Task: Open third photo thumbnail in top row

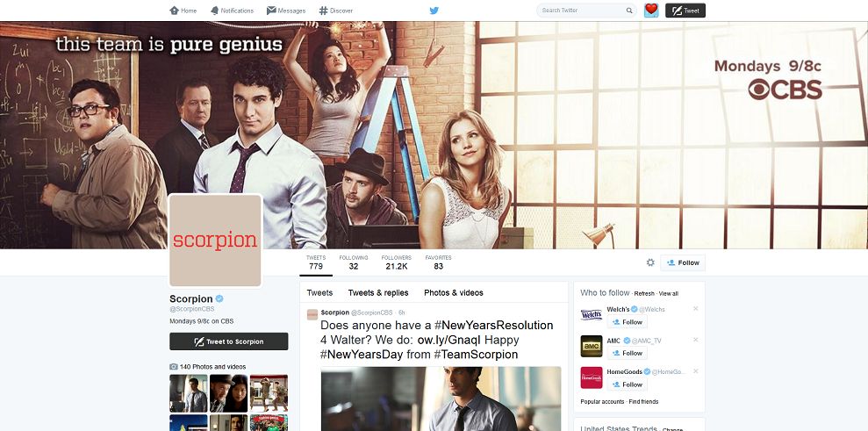Action: point(269,393)
